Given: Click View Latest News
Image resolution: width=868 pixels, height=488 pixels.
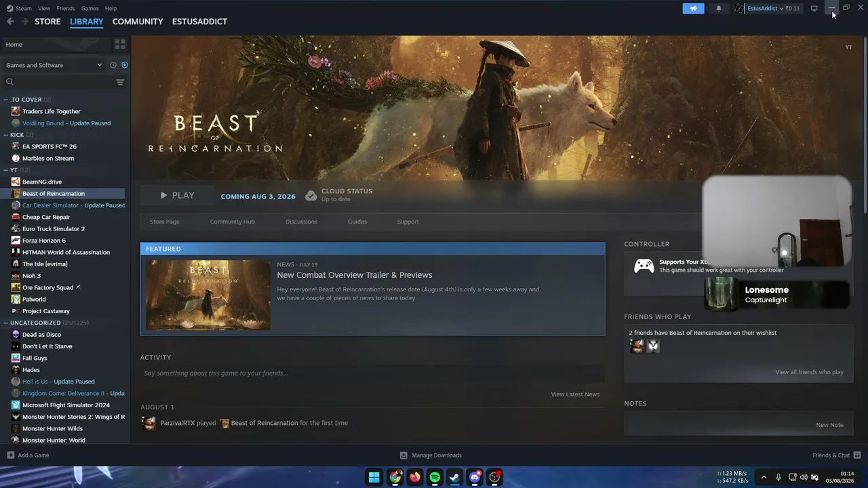Looking at the screenshot, I should click(x=575, y=394).
